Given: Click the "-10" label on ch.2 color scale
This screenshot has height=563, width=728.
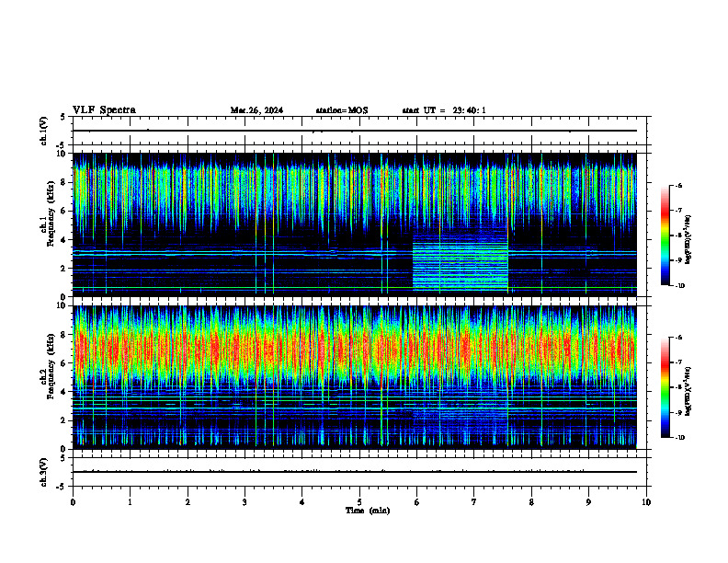Looking at the screenshot, I should pyautogui.click(x=679, y=438).
